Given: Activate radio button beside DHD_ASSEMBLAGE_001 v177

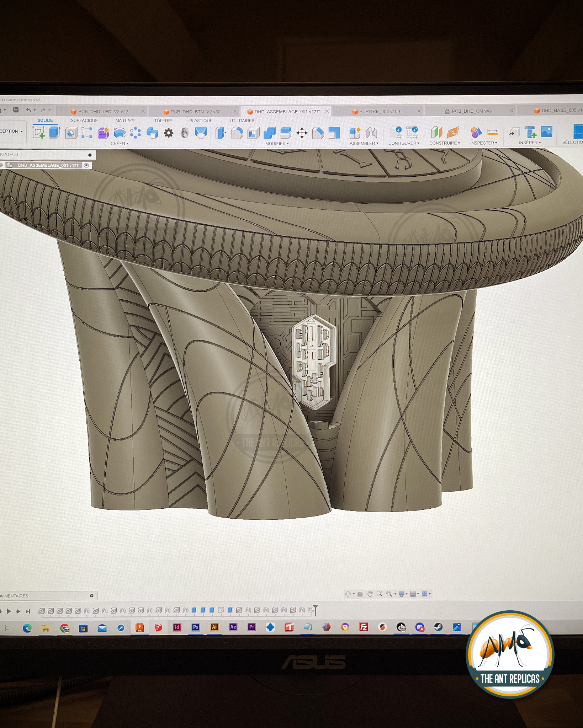Looking at the screenshot, I should click(86, 165).
